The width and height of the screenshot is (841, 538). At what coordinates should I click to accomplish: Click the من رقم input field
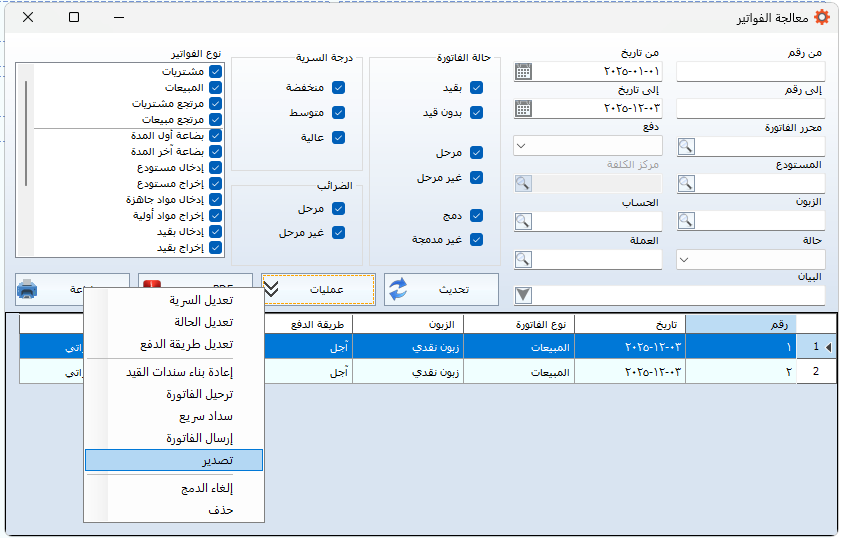click(750, 71)
